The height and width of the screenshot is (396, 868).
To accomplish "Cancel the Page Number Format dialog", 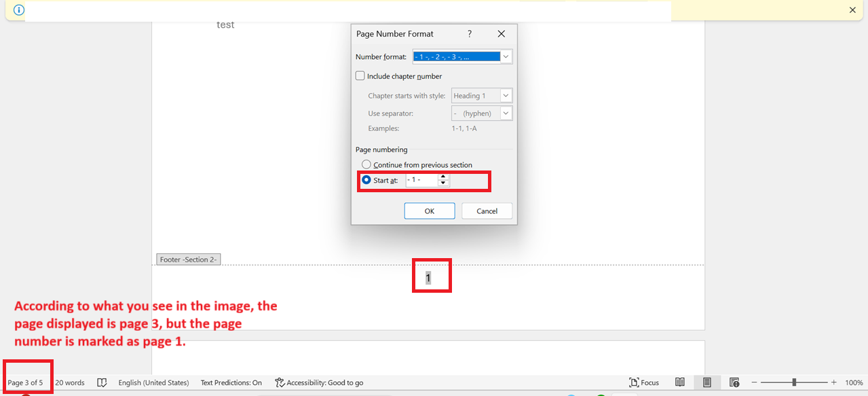I will click(487, 211).
